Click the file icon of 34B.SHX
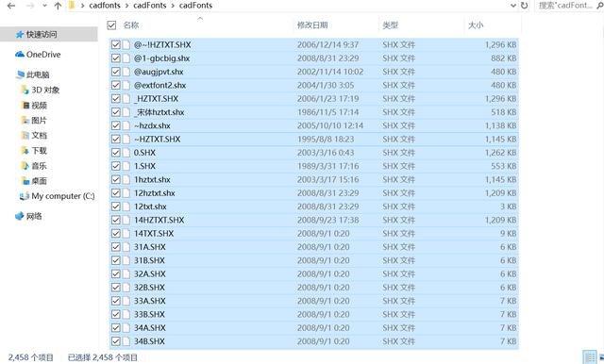This screenshot has width=604, height=364. pos(126,341)
